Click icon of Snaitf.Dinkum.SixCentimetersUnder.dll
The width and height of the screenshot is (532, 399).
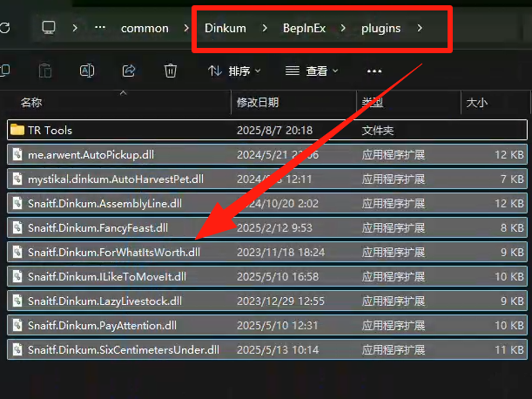coord(17,349)
